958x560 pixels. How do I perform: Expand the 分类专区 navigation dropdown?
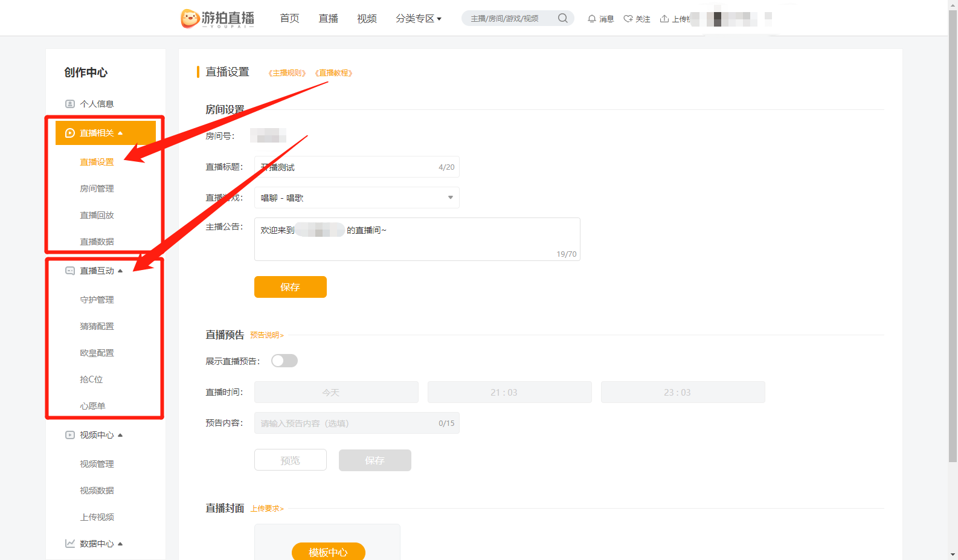pyautogui.click(x=418, y=19)
